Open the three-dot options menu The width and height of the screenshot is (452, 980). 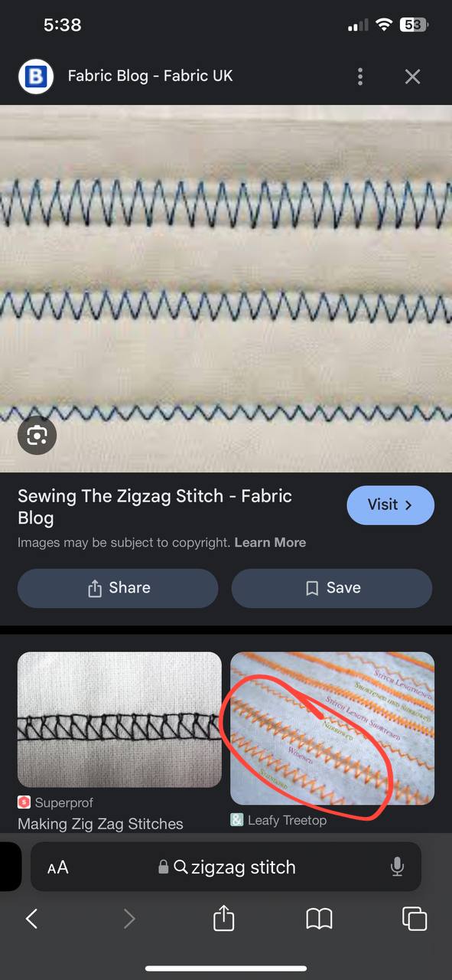click(x=360, y=77)
